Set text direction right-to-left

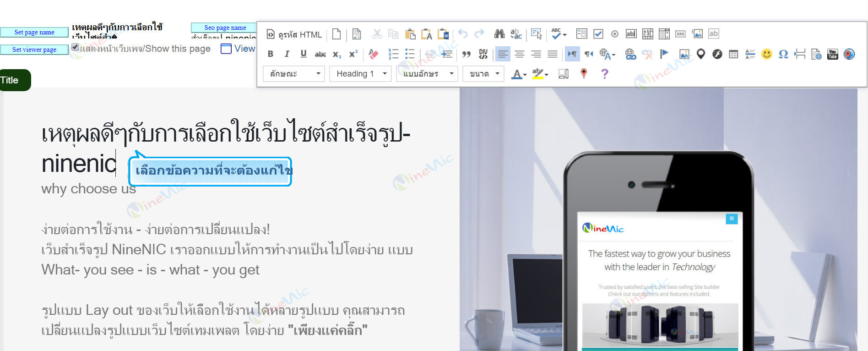[x=589, y=54]
